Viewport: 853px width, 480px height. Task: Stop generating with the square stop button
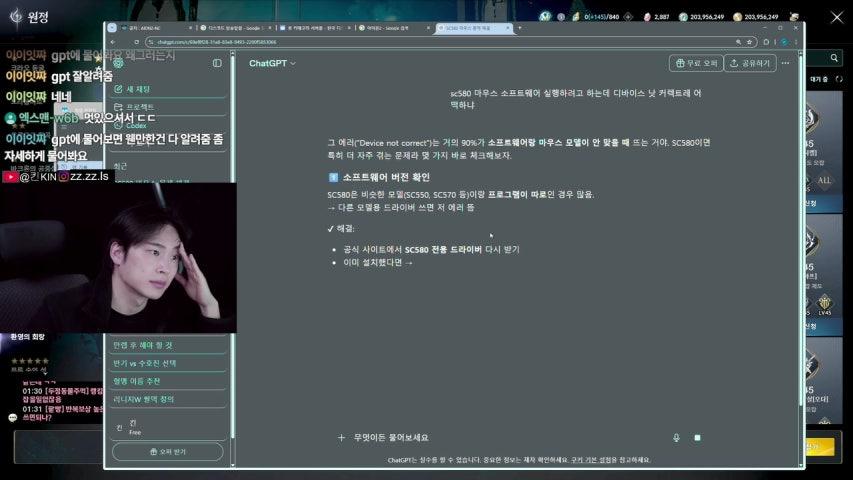tap(697, 438)
